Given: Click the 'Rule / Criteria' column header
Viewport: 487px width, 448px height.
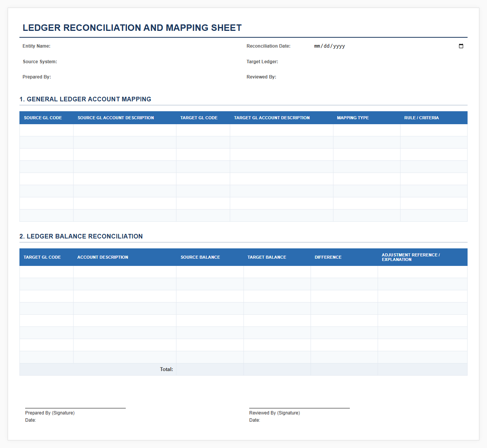Looking at the screenshot, I should pos(434,118).
